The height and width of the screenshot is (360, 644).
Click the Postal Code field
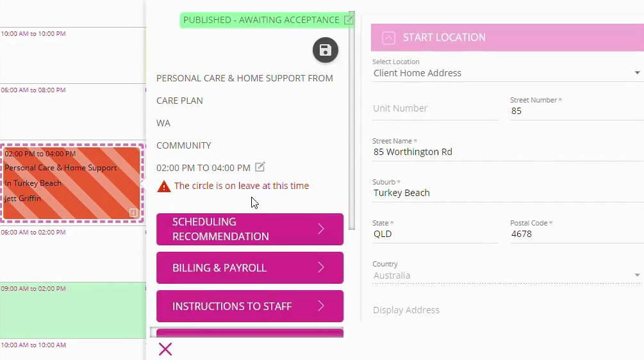pos(575,234)
